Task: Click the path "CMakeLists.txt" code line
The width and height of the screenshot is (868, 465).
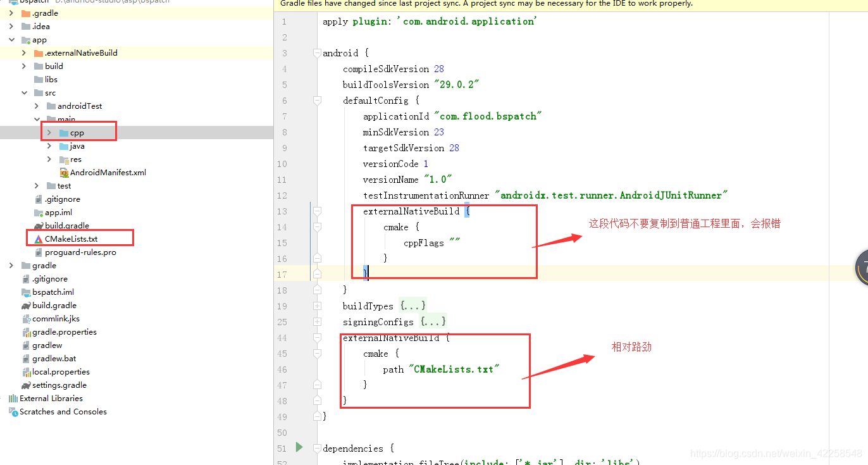Action: point(441,369)
